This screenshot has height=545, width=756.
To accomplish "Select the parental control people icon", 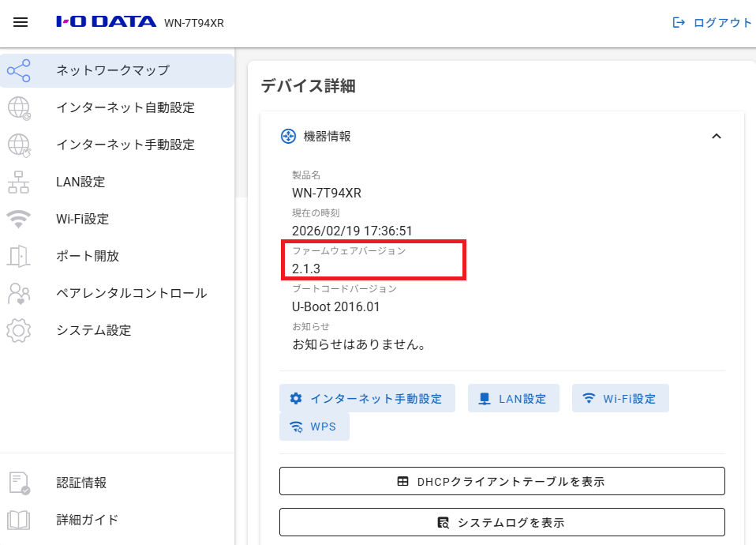I will (x=19, y=293).
